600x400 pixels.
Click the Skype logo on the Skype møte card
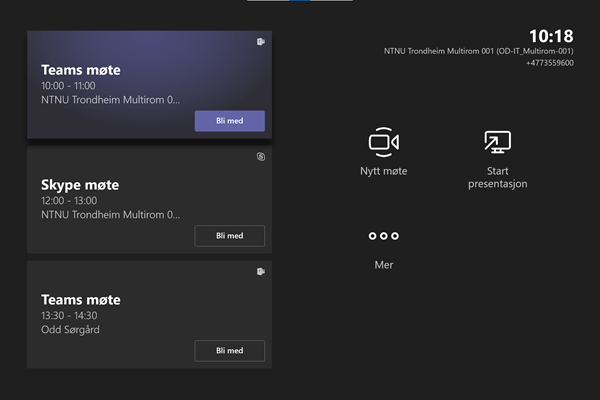click(261, 157)
